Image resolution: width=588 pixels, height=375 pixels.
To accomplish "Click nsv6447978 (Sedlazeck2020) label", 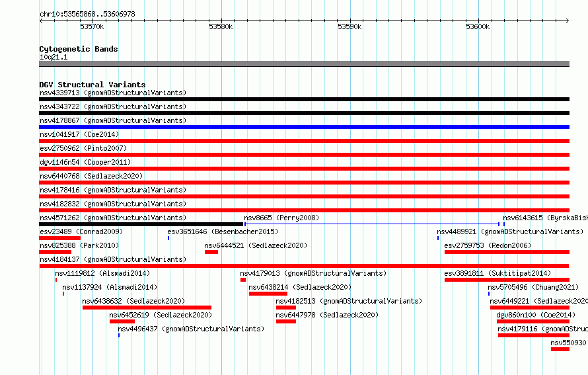I will click(327, 315).
